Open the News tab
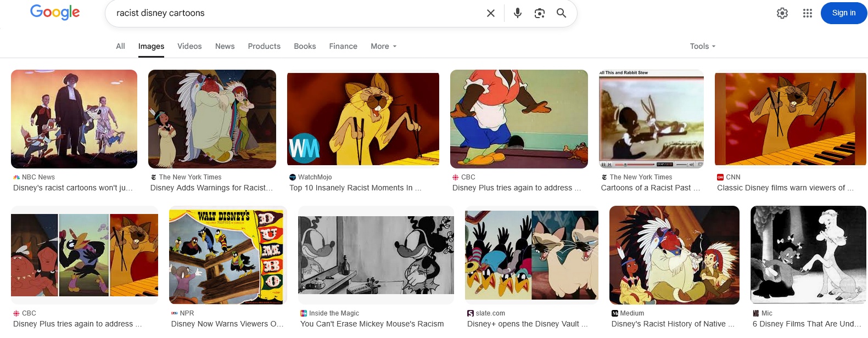 pos(225,46)
